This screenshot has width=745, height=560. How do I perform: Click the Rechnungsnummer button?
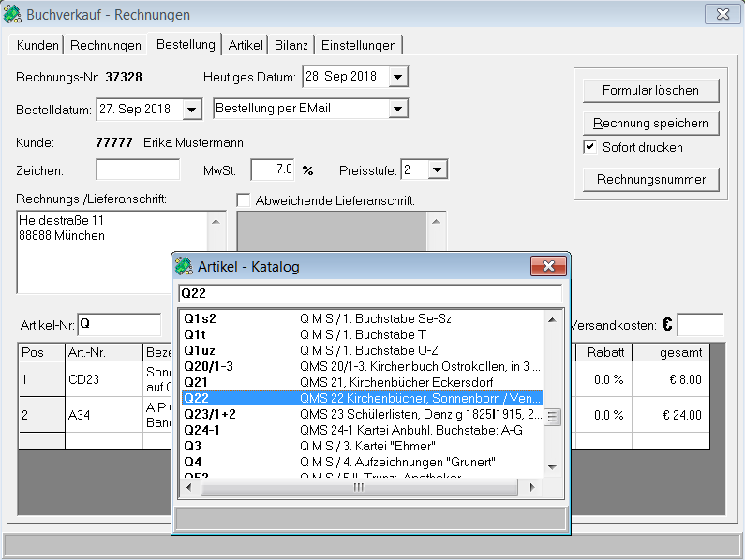point(649,179)
